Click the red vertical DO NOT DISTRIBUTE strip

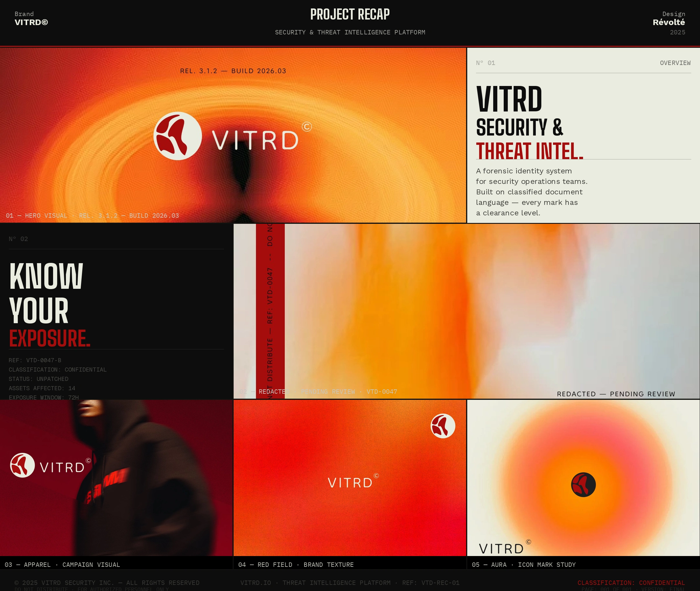coord(270,311)
